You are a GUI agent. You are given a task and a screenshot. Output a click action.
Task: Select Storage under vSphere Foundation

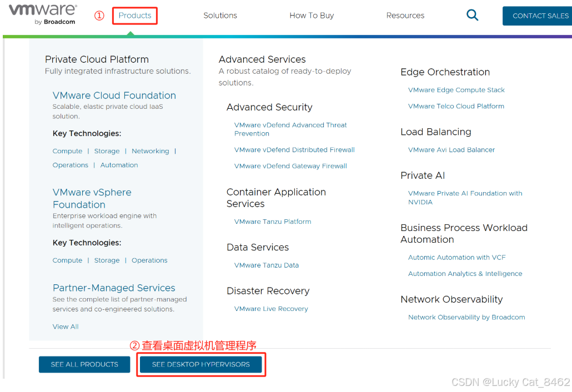(107, 260)
